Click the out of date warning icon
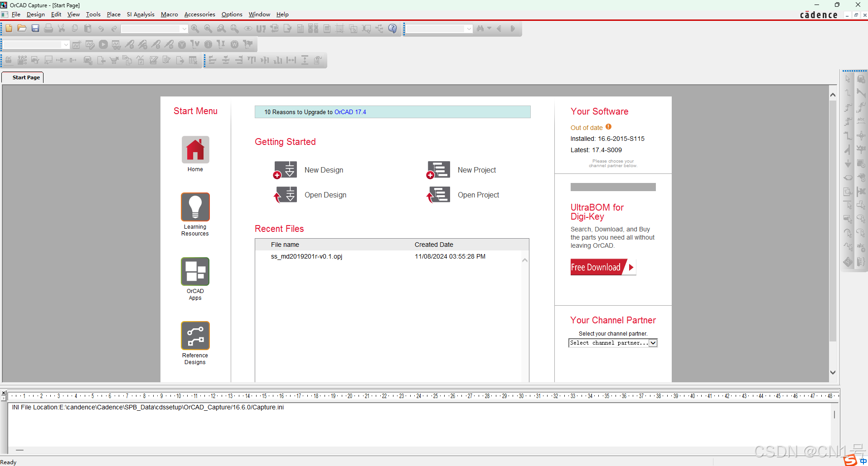Screen dimensions: 868x466 [x=608, y=127]
